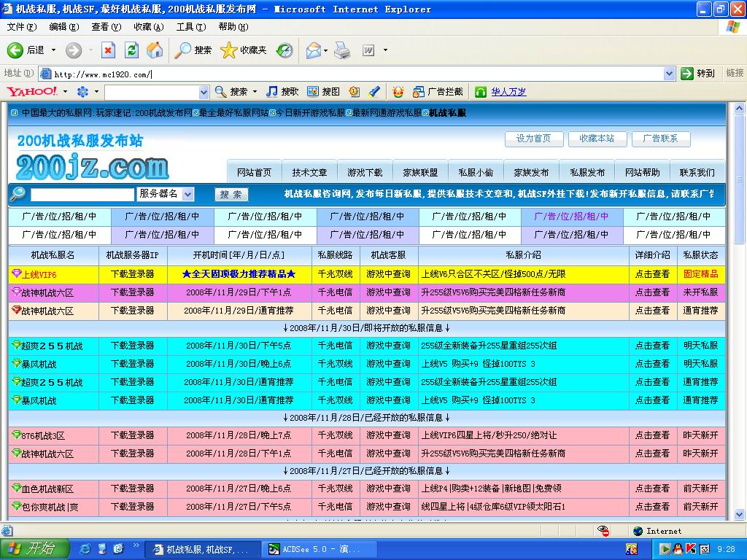The width and height of the screenshot is (747, 560).
Task: Open the Home page icon
Action: 154,50
